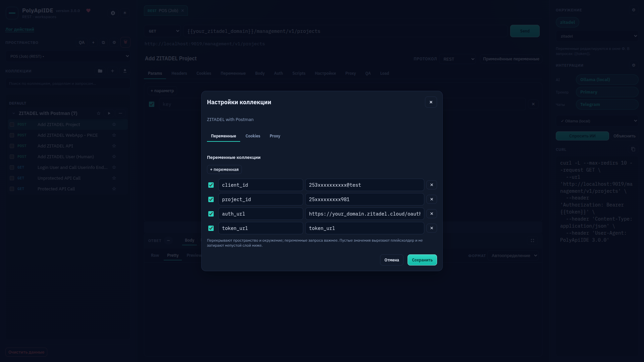The height and width of the screenshot is (362, 644).
Task: Toggle the light/dark theme icon
Action: 125,13
